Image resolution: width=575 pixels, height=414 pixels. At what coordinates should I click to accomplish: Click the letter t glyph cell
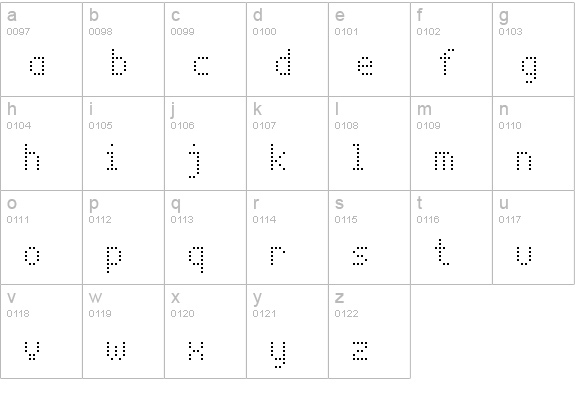451,237
